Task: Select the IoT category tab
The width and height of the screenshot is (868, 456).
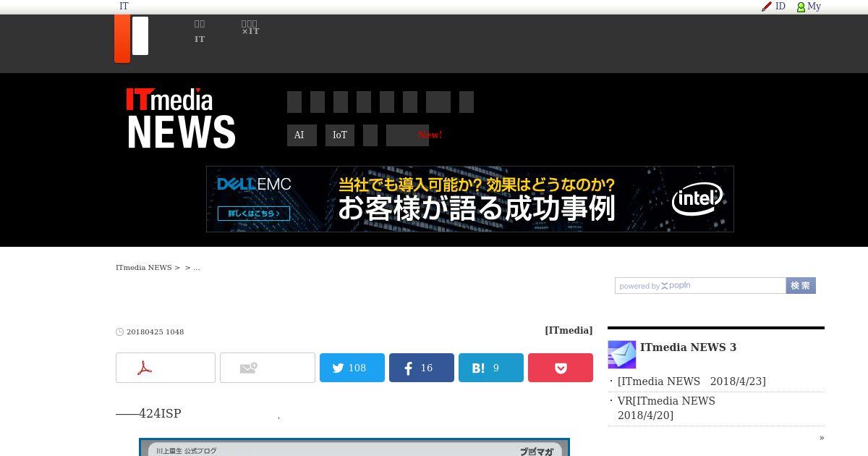Action: coord(340,135)
